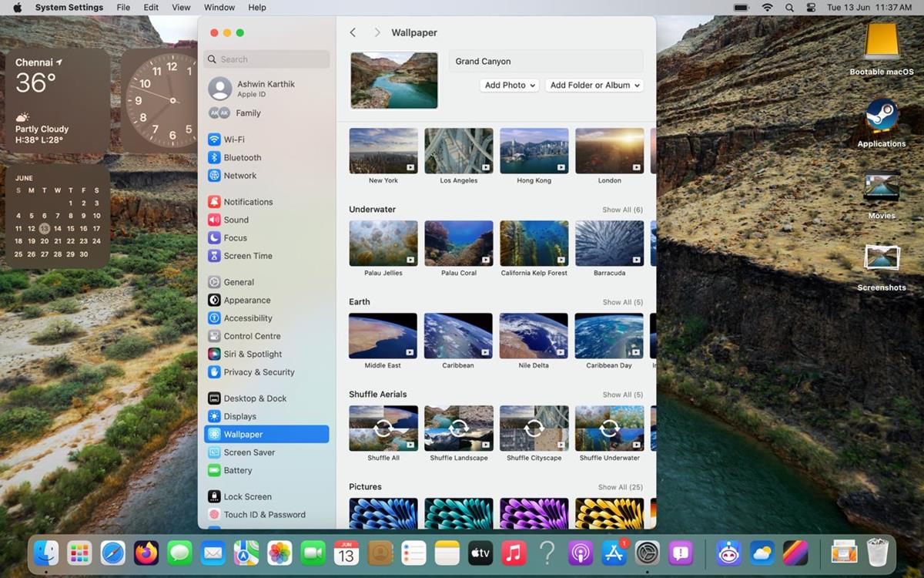Viewport: 924px width, 578px height.
Task: Open the View menu
Action: (180, 7)
